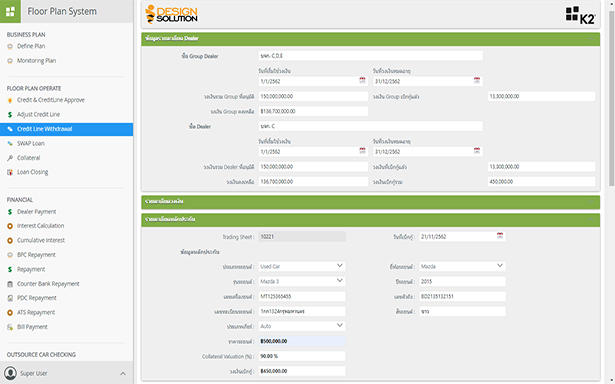Open Cumulative Interest link
This screenshot has height=384, width=615.
tap(41, 240)
